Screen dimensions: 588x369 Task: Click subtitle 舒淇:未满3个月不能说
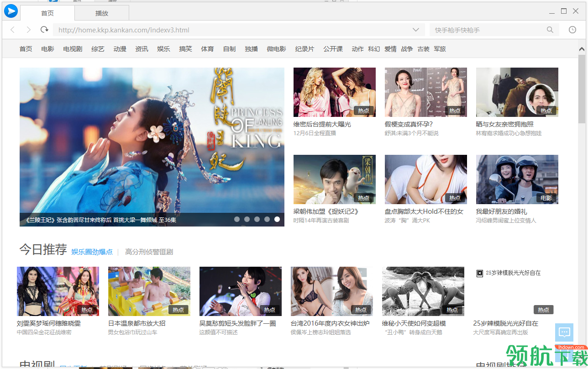[x=412, y=133]
